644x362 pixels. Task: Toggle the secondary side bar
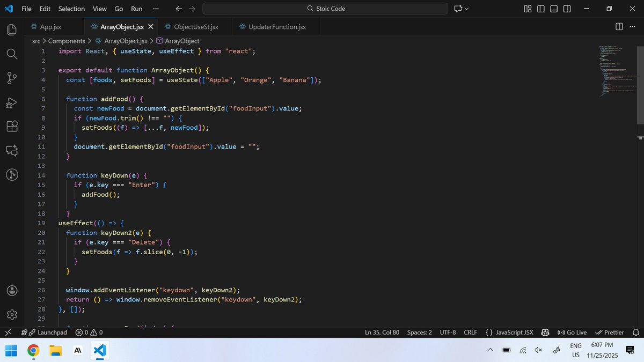click(567, 9)
